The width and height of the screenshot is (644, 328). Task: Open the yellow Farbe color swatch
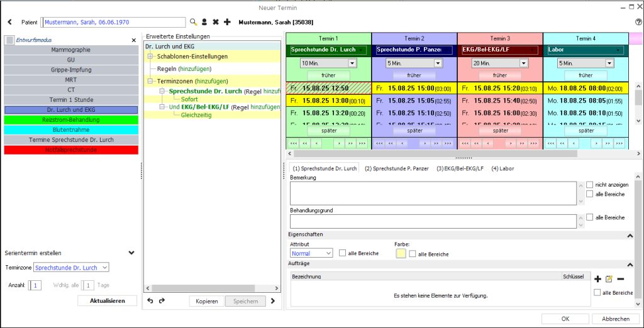click(x=401, y=253)
